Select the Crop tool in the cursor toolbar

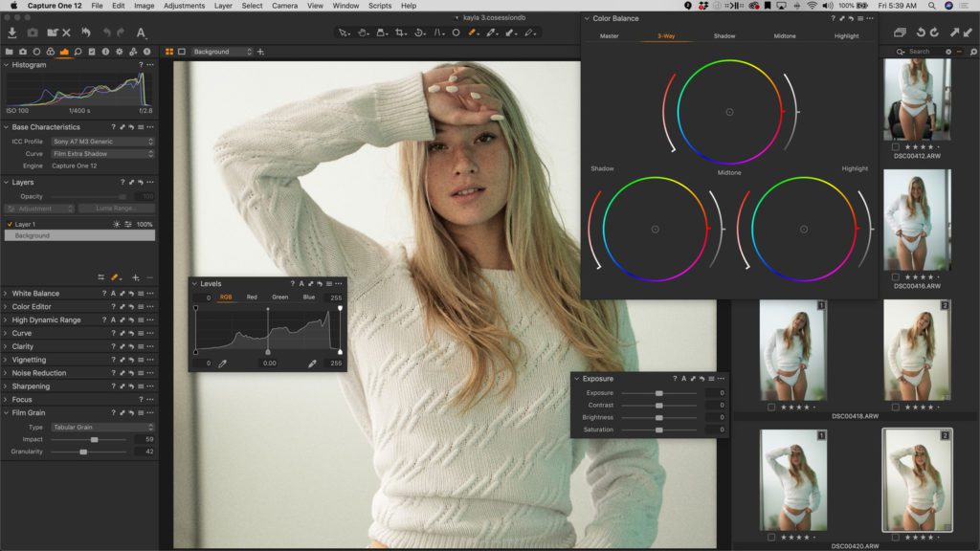[400, 33]
